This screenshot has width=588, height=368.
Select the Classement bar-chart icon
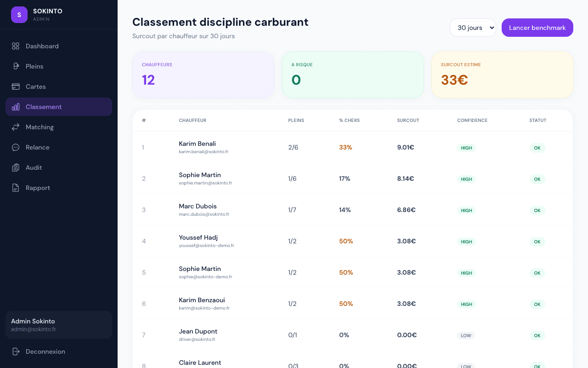15,107
